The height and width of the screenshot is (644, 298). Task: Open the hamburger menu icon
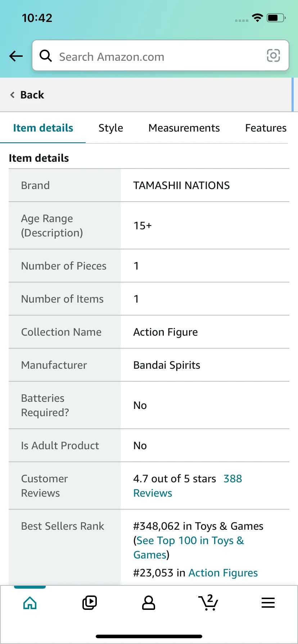pos(268,603)
